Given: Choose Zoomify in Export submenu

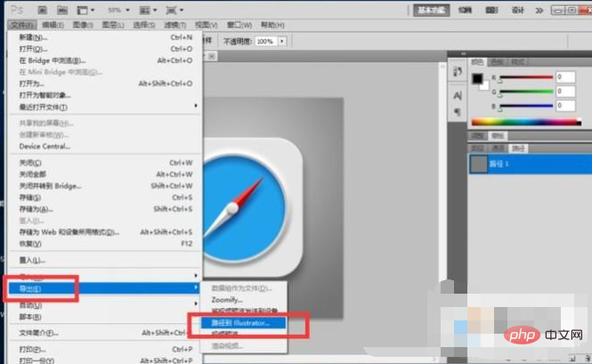Looking at the screenshot, I should point(244,300).
